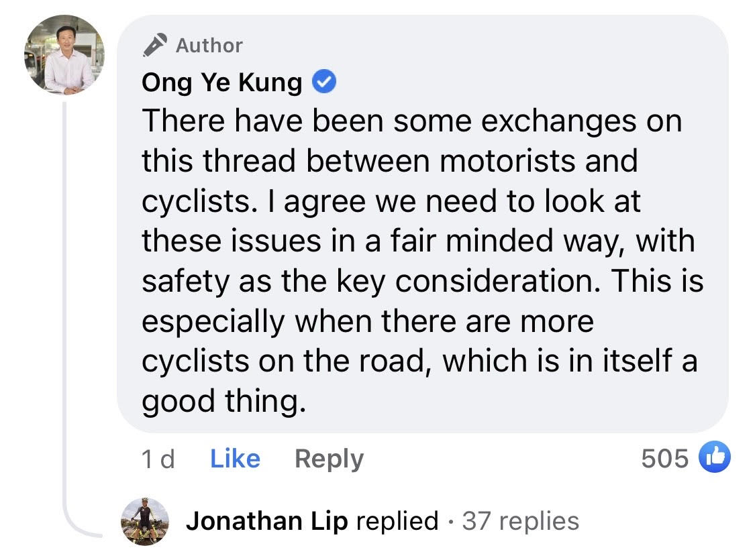
Task: Open Jonathan Lip's profile name
Action: [267, 521]
